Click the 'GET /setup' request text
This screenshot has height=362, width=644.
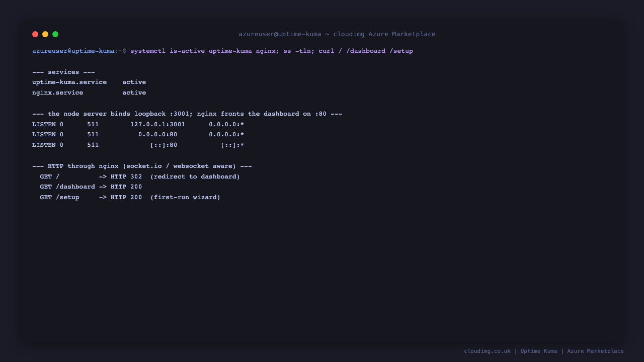(60, 197)
